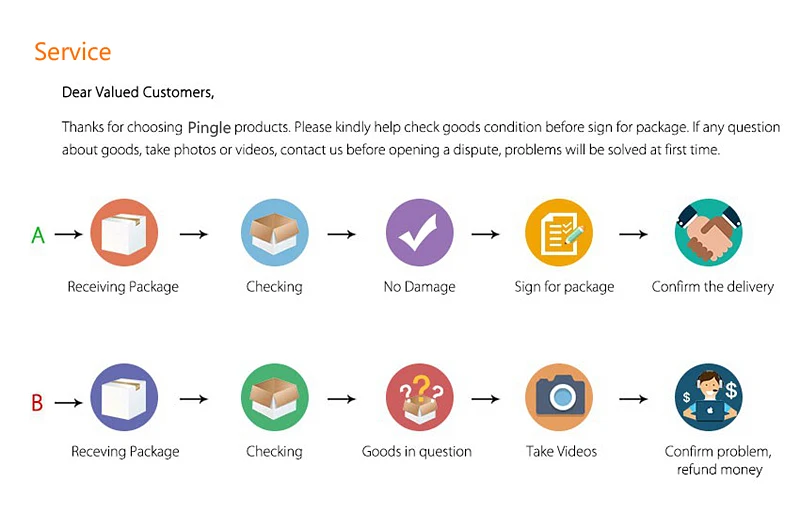Click the orange Receiving Package icon
This screenshot has width=800, height=515.
pyautogui.click(x=124, y=233)
